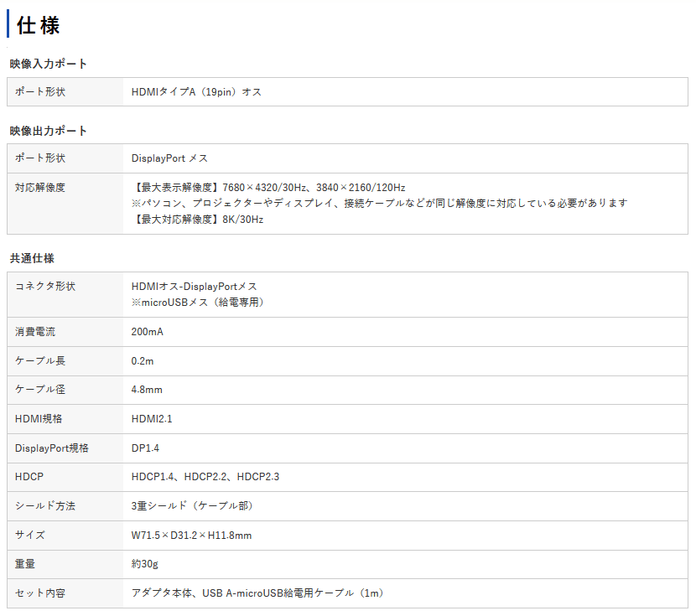Click the 消費電流 row label
Screen dimensions: 696x616
click(35, 332)
